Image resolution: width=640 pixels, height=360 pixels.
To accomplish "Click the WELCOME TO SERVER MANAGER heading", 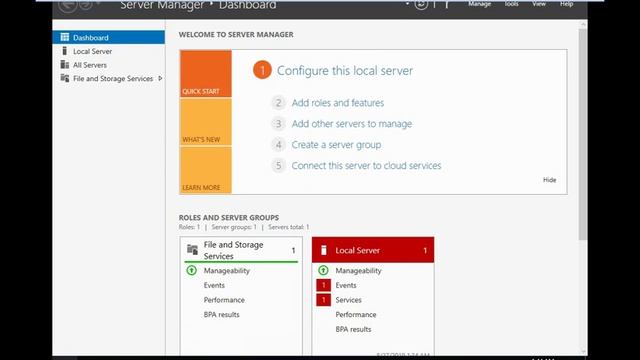I will (x=236, y=34).
